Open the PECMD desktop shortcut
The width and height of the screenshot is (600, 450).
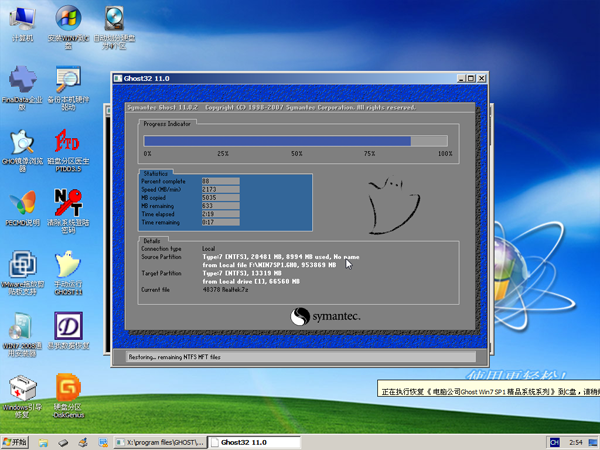[x=22, y=202]
